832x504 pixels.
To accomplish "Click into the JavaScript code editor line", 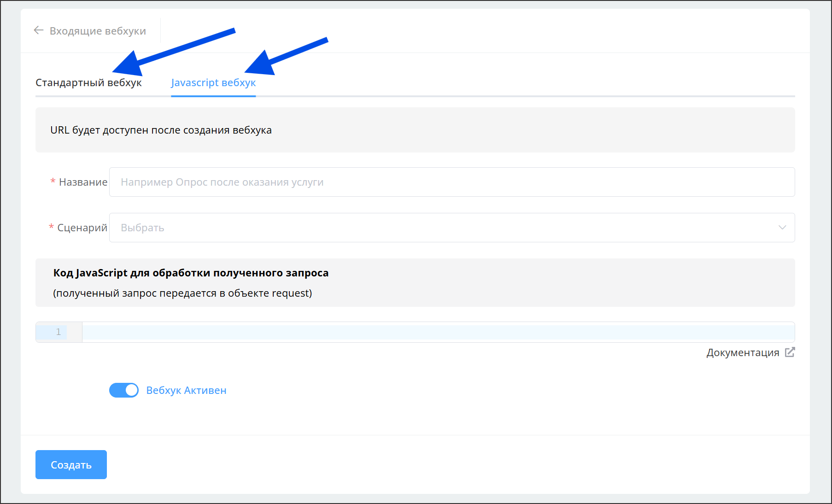I will [438, 332].
